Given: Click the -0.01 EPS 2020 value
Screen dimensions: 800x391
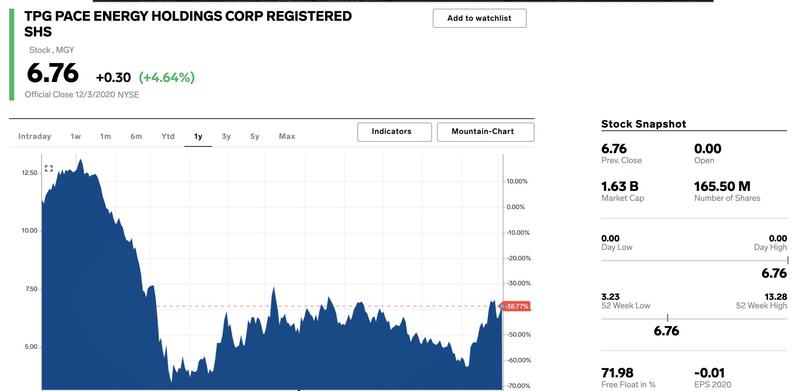Looking at the screenshot, I should pos(709,373).
